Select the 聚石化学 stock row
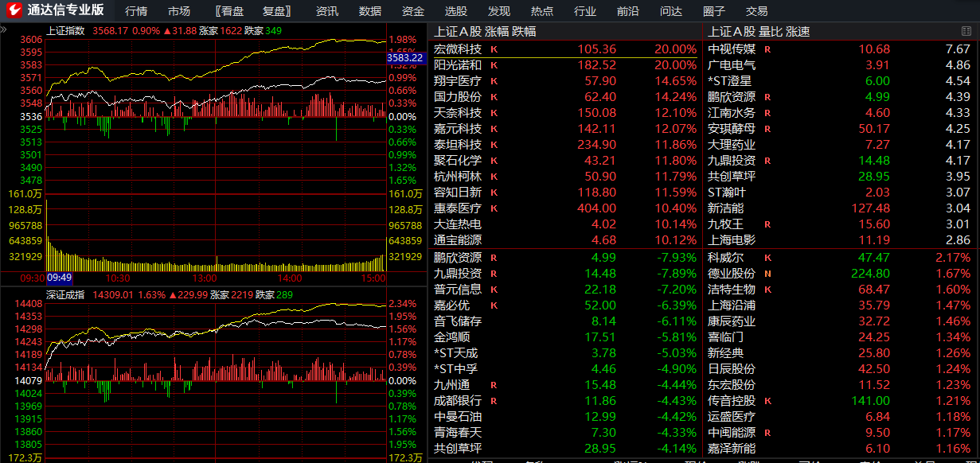The image size is (980, 463). tap(566, 161)
